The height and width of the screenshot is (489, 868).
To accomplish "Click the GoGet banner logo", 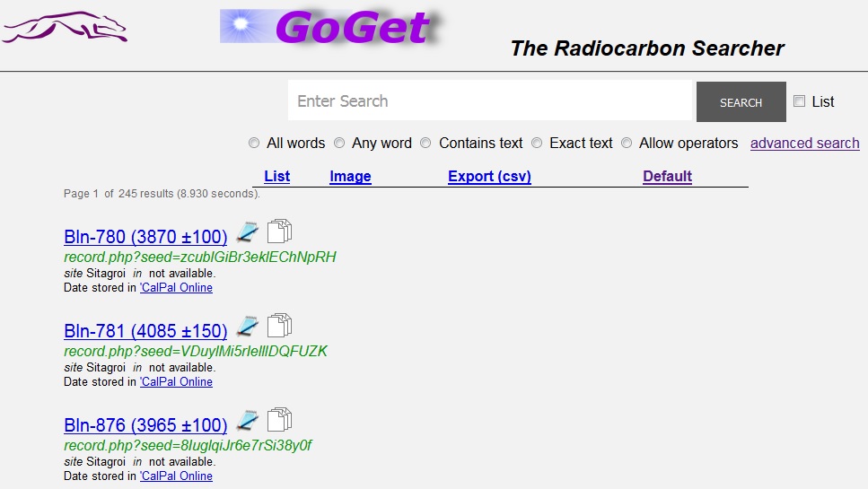I will [330, 27].
